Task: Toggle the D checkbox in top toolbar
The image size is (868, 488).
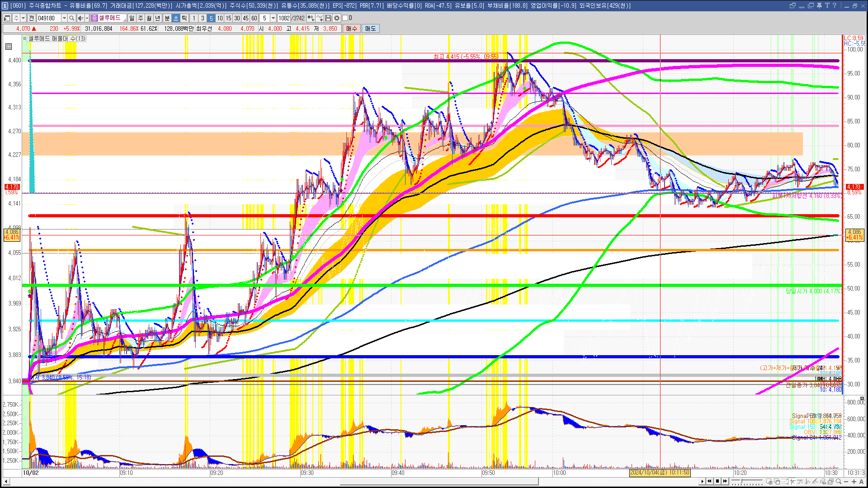Action: [x=345, y=18]
